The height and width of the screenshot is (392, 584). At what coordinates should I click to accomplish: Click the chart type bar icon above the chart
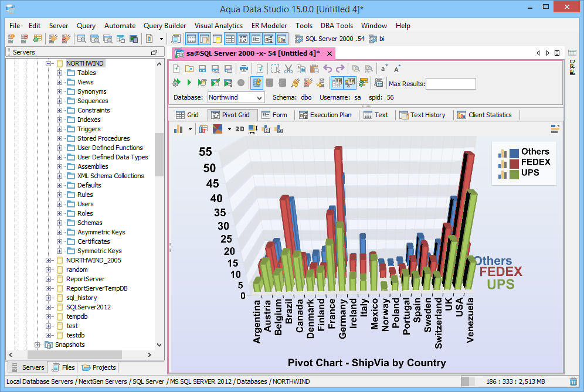[x=179, y=129]
